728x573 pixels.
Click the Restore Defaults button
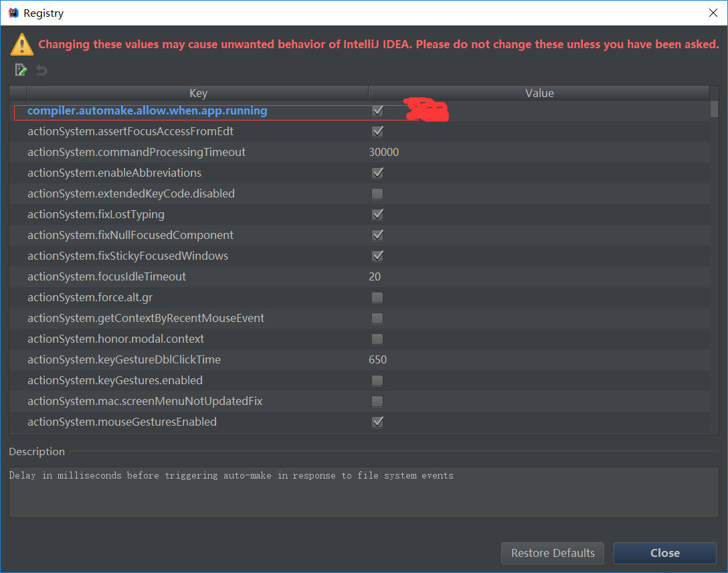point(553,553)
